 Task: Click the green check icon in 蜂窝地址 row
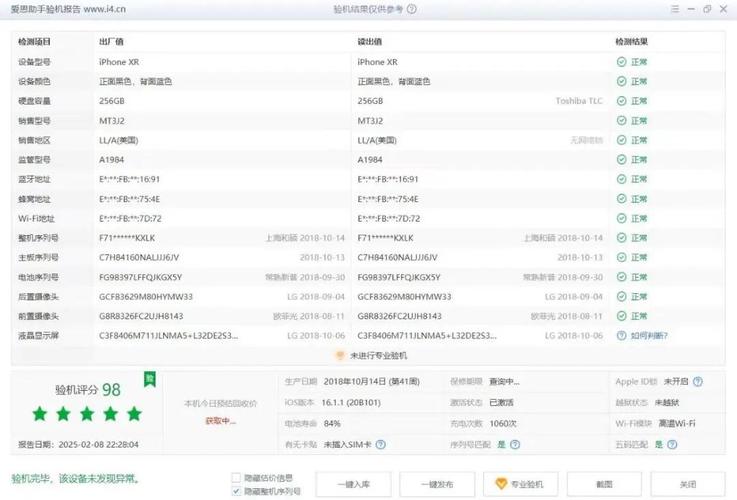[621, 199]
